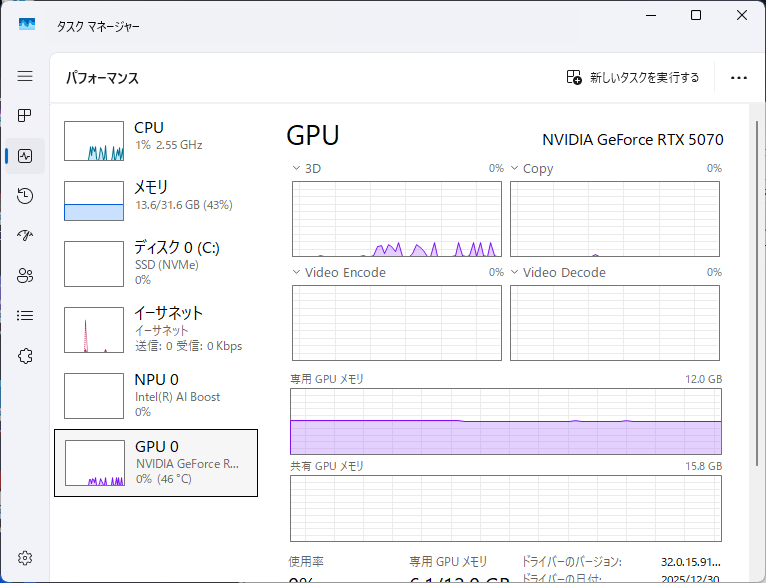Viewport: 766px width, 583px height.
Task: Click the Copy engine usage graph
Action: [615, 219]
